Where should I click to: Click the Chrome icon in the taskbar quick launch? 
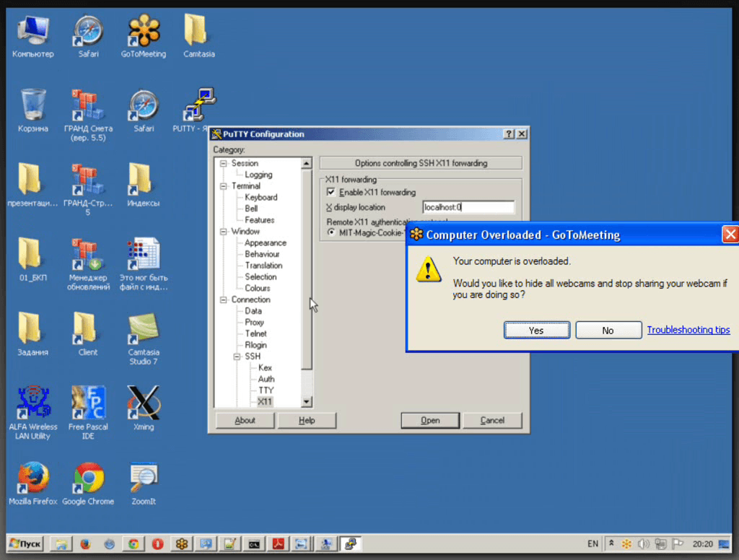click(134, 544)
